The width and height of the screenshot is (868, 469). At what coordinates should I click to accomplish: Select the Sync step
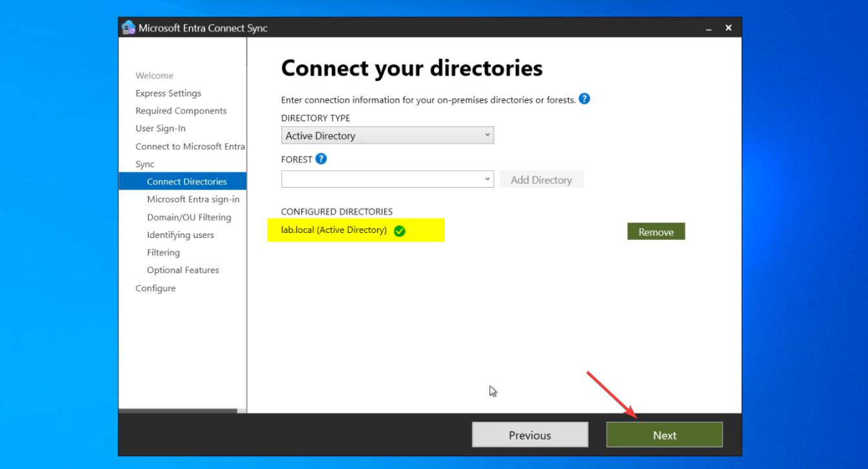pyautogui.click(x=145, y=164)
